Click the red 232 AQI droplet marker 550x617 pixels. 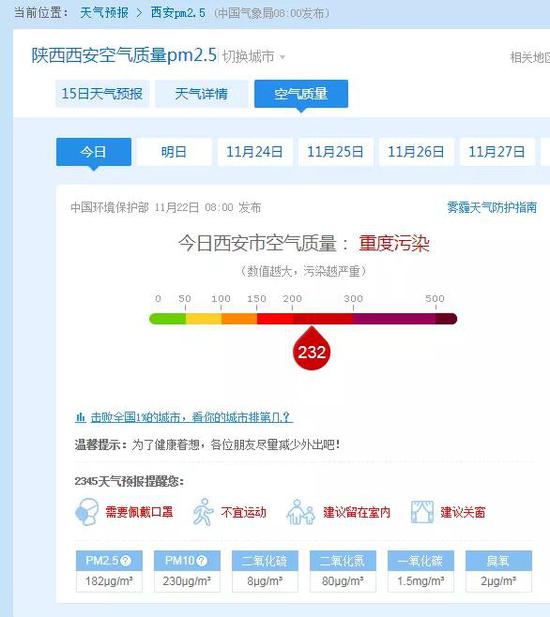(312, 349)
